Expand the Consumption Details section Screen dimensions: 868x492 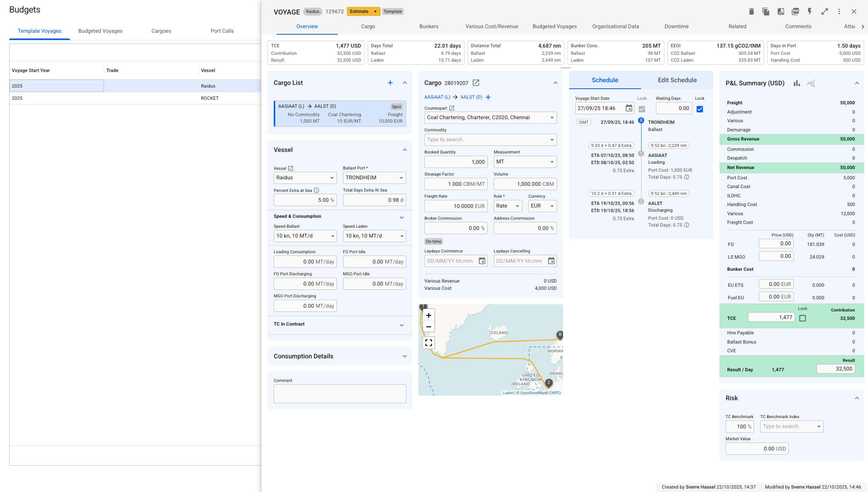click(404, 356)
